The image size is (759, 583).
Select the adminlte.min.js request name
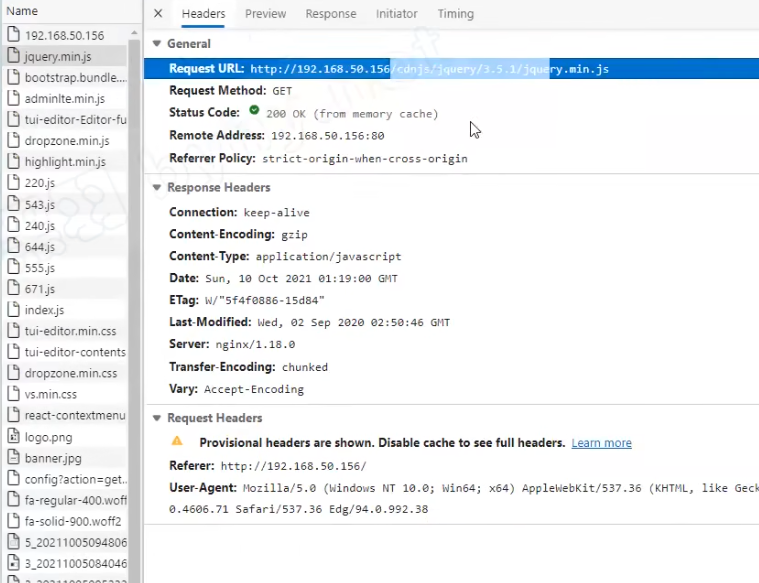(x=65, y=99)
